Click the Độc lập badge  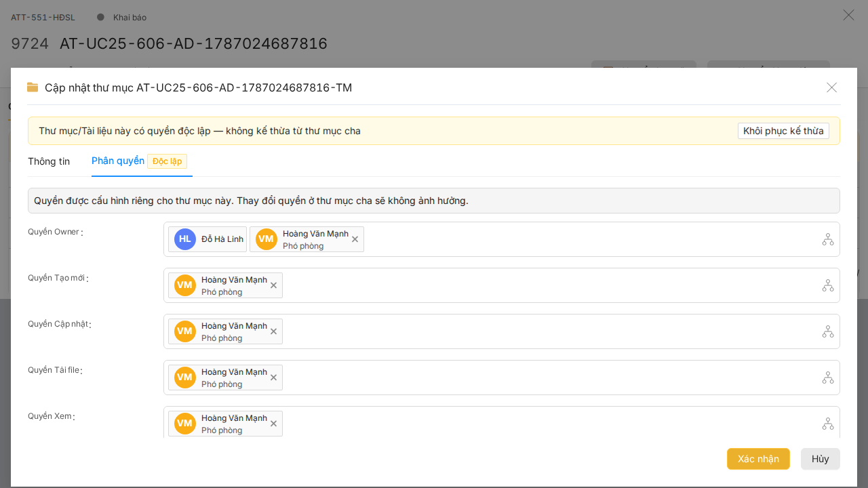[167, 161]
